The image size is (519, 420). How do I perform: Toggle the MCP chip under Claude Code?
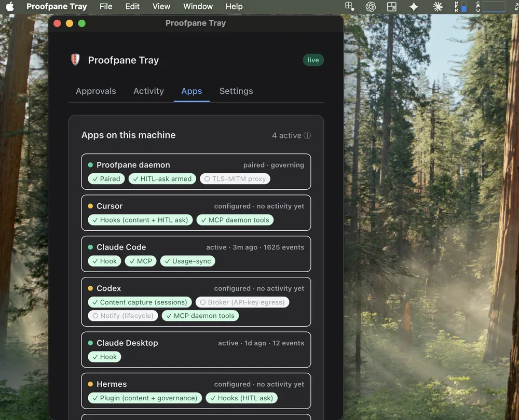141,261
